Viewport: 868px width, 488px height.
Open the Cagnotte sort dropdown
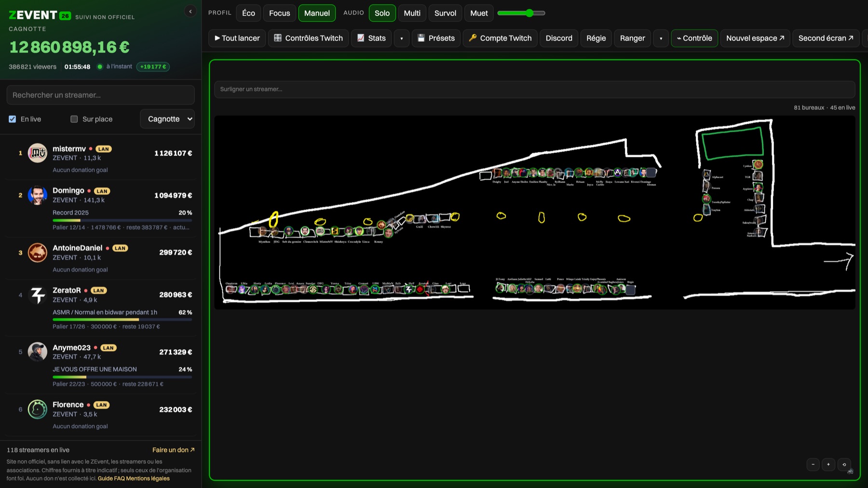click(167, 119)
